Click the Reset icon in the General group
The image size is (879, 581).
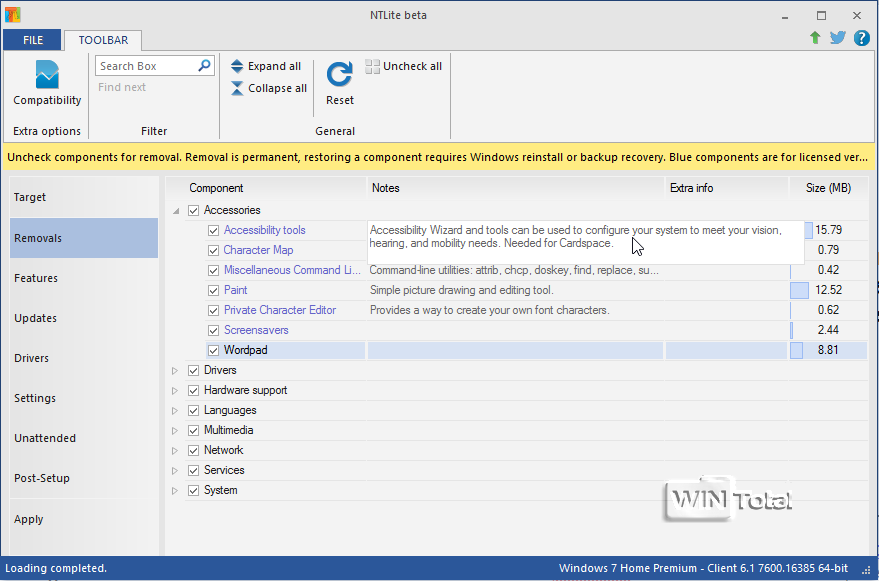(340, 75)
